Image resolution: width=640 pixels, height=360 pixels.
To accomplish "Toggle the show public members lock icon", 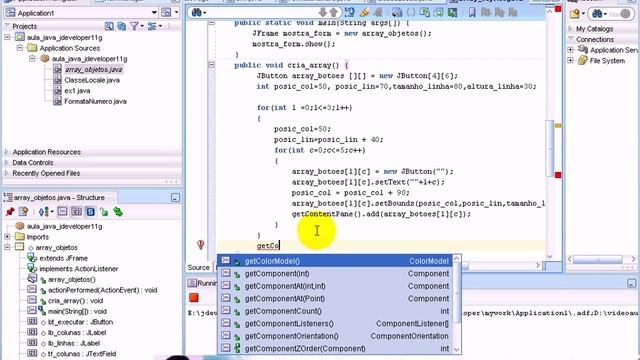I will [104, 212].
